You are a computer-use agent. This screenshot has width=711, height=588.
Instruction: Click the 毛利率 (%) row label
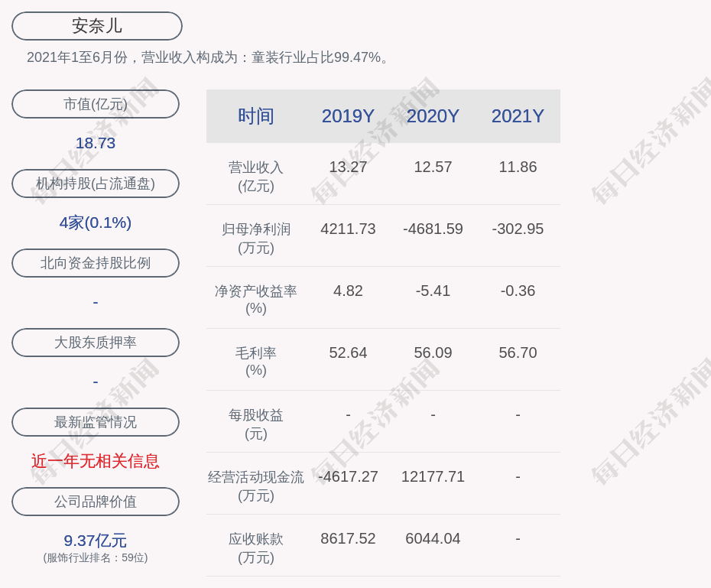(256, 362)
